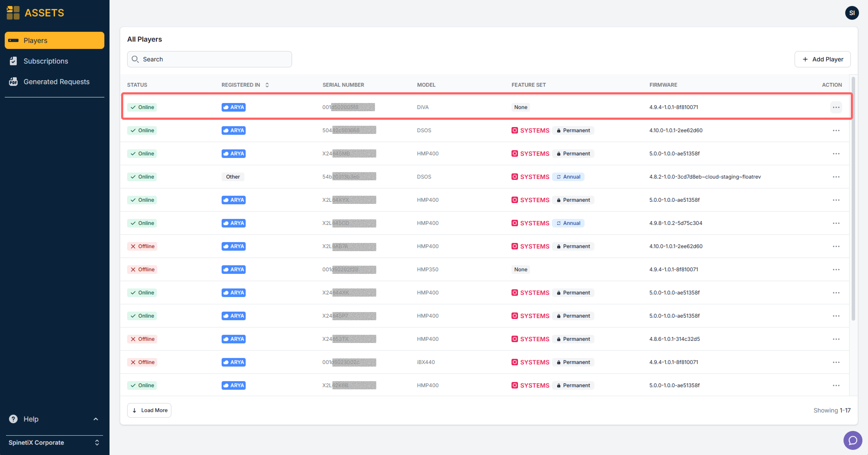Click the Help question mark icon
The width and height of the screenshot is (868, 455).
click(x=13, y=419)
